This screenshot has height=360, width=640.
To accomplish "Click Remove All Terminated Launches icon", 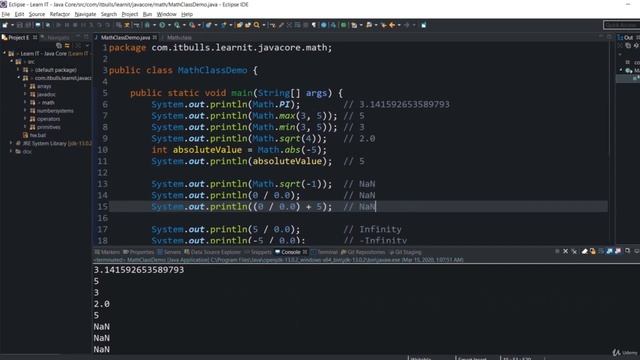I will 574,251.
